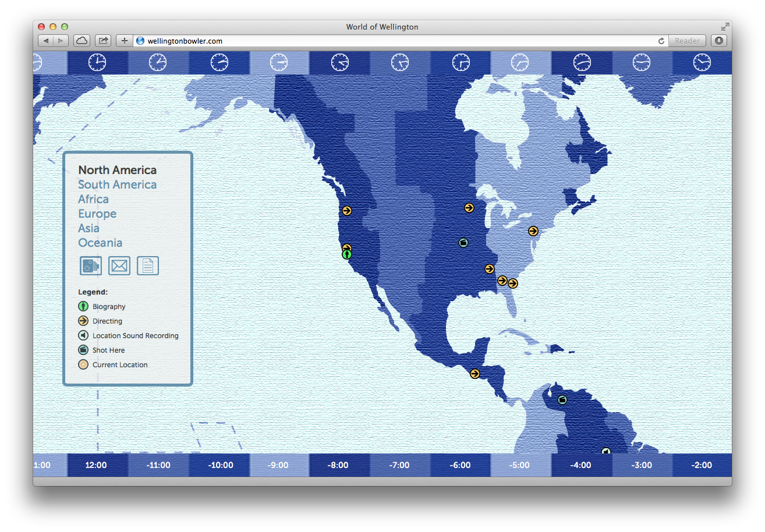This screenshot has width=765, height=532.
Task: Click the -8:00 time zone label
Action: click(338, 465)
